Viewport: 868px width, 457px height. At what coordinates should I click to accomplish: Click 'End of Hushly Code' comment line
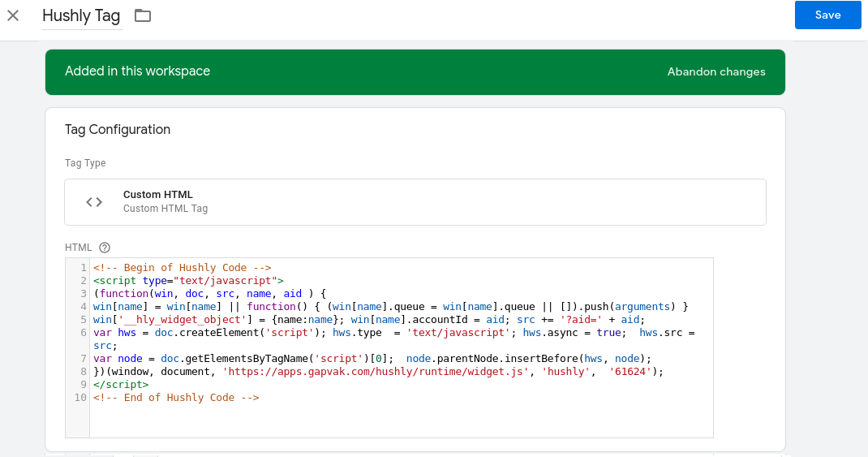176,397
